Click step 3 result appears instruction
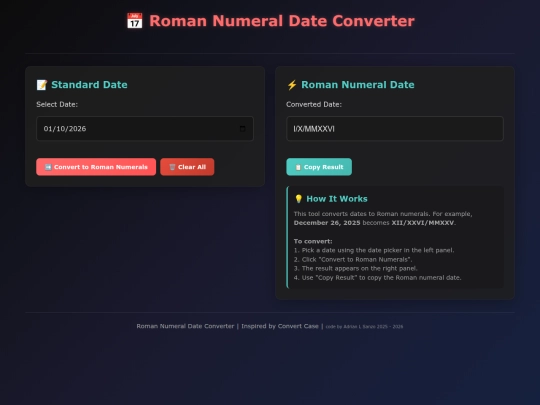This screenshot has width=540, height=405. tap(355, 268)
